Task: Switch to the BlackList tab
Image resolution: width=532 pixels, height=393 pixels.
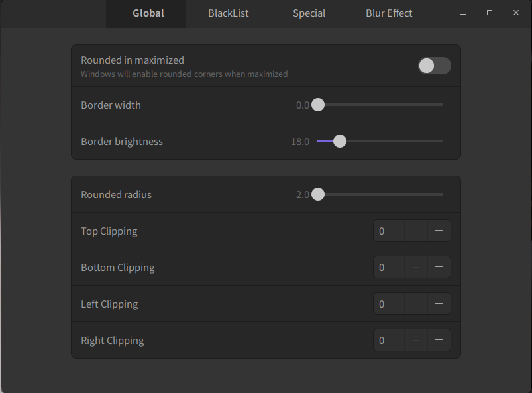Action: coord(229,13)
